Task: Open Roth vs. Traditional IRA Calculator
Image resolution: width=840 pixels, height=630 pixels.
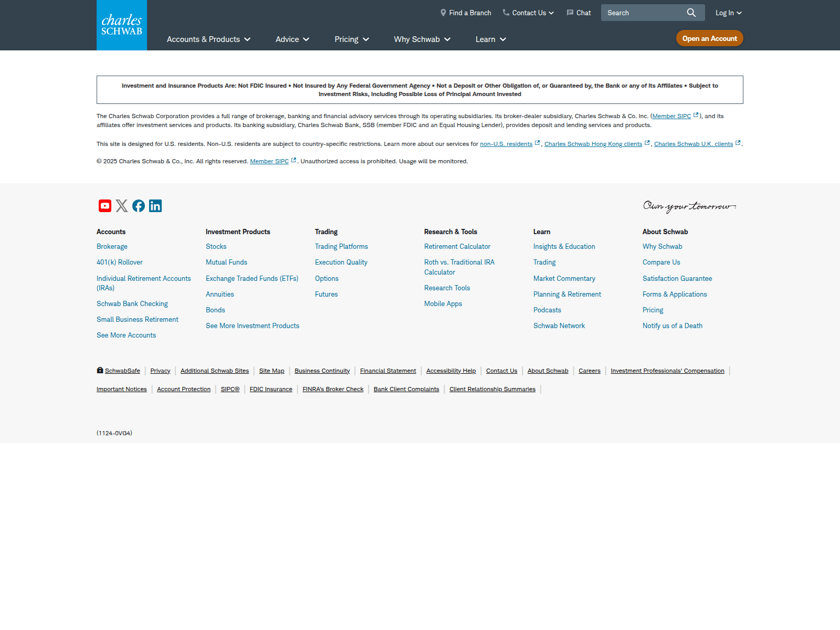Action: pyautogui.click(x=459, y=267)
